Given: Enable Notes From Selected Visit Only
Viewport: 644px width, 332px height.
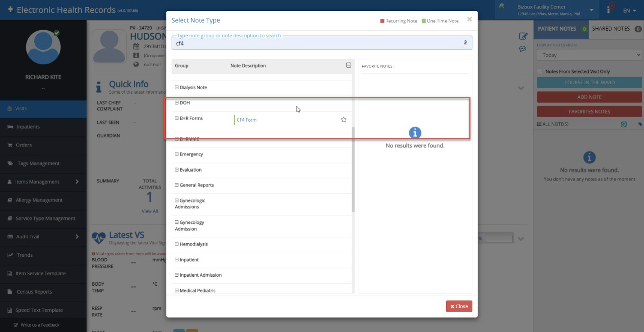Looking at the screenshot, I should (x=540, y=72).
